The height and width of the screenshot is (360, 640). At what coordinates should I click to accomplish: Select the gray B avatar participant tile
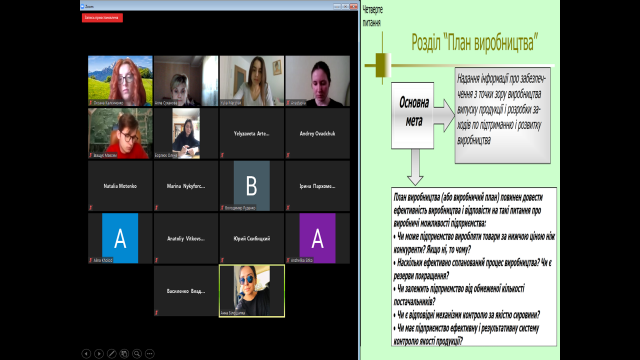click(252, 186)
